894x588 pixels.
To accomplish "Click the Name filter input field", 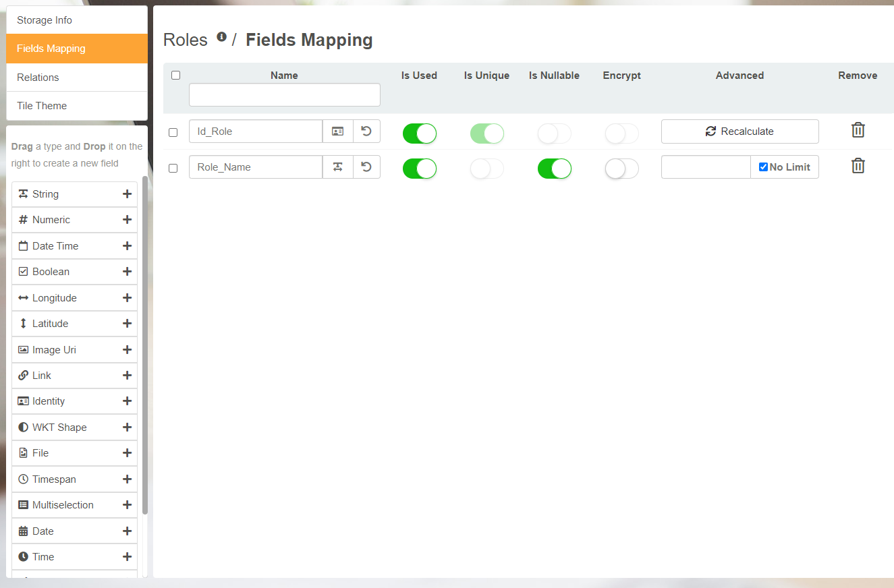I will tap(284, 95).
